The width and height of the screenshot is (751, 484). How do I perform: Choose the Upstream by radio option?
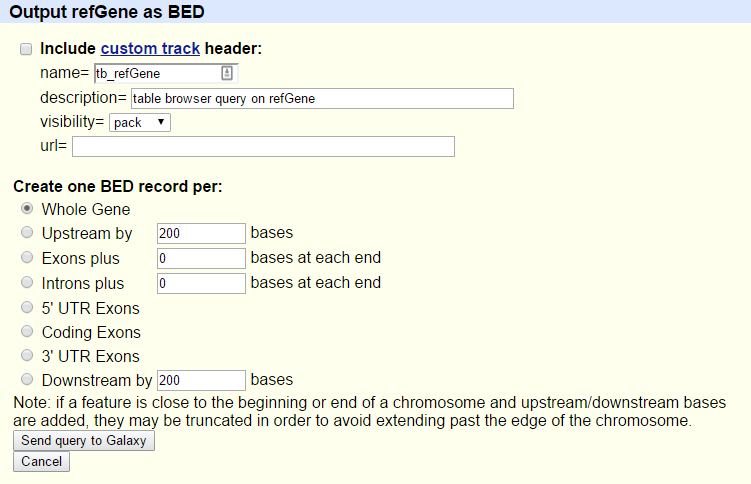tap(27, 233)
